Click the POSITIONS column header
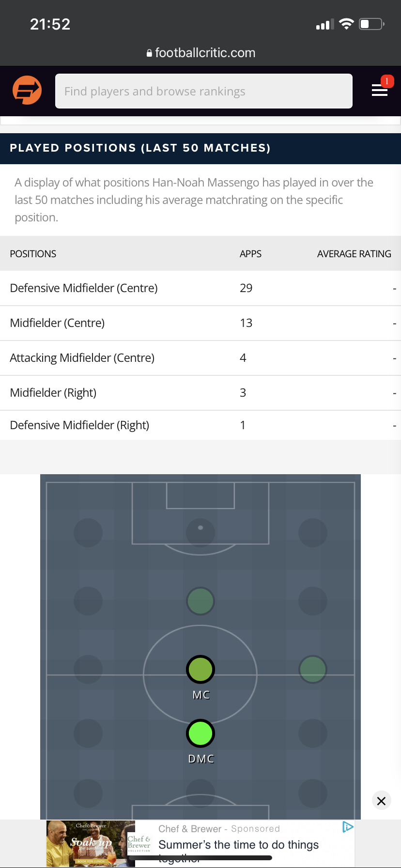Viewport: 401px width, 868px height. click(x=33, y=254)
